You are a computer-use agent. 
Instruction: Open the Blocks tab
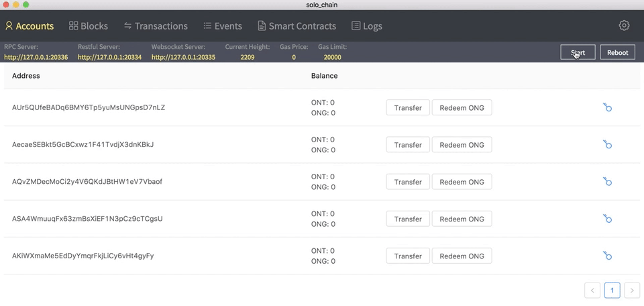click(x=89, y=26)
